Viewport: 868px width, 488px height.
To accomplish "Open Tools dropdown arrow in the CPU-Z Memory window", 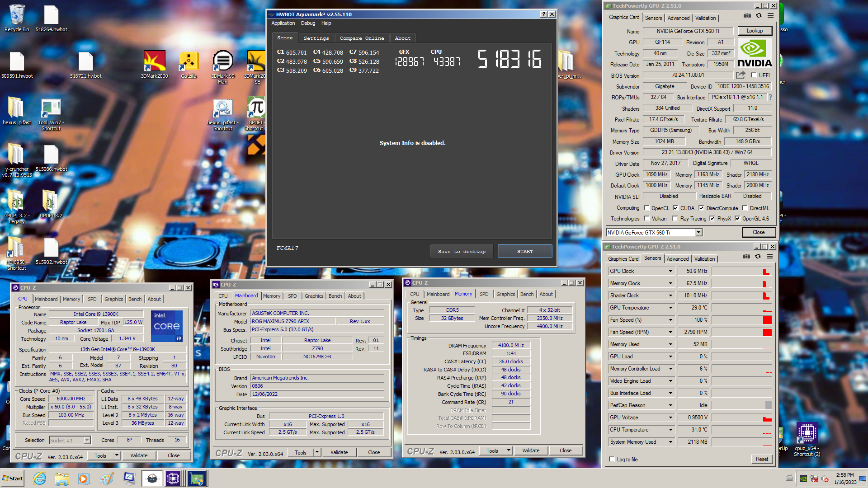I will (x=509, y=450).
